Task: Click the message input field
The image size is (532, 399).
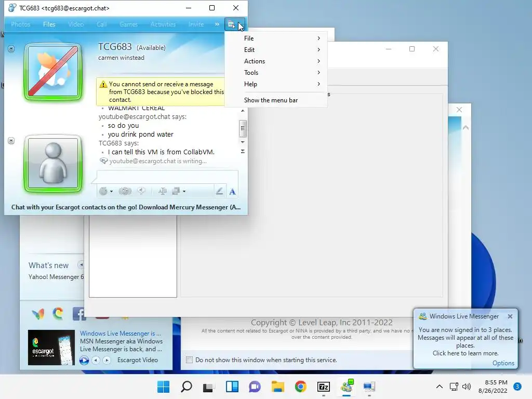Action: (168, 177)
